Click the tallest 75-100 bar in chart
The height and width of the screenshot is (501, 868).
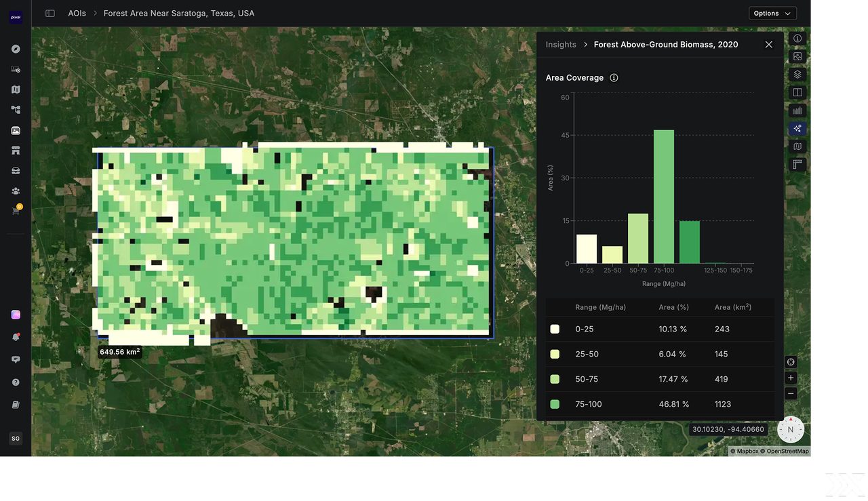point(664,197)
